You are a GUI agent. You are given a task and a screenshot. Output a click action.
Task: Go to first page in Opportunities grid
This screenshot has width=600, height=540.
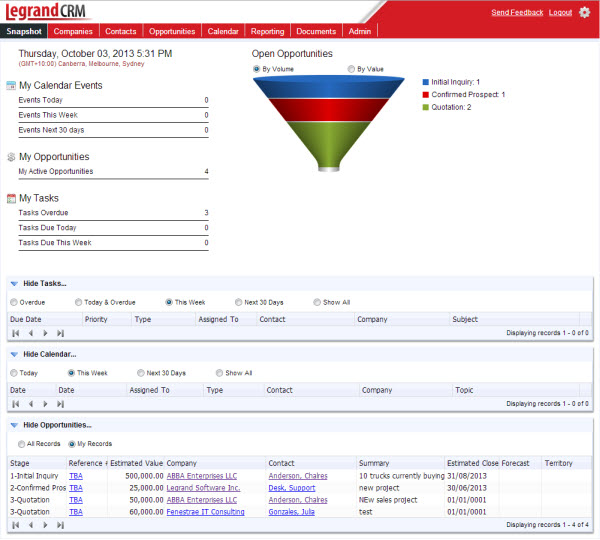tap(16, 525)
